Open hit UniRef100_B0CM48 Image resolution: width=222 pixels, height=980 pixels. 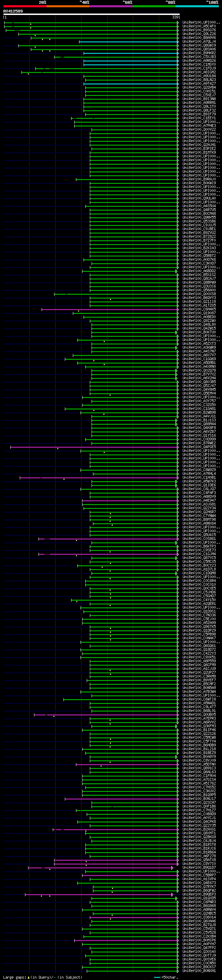pos(199,213)
